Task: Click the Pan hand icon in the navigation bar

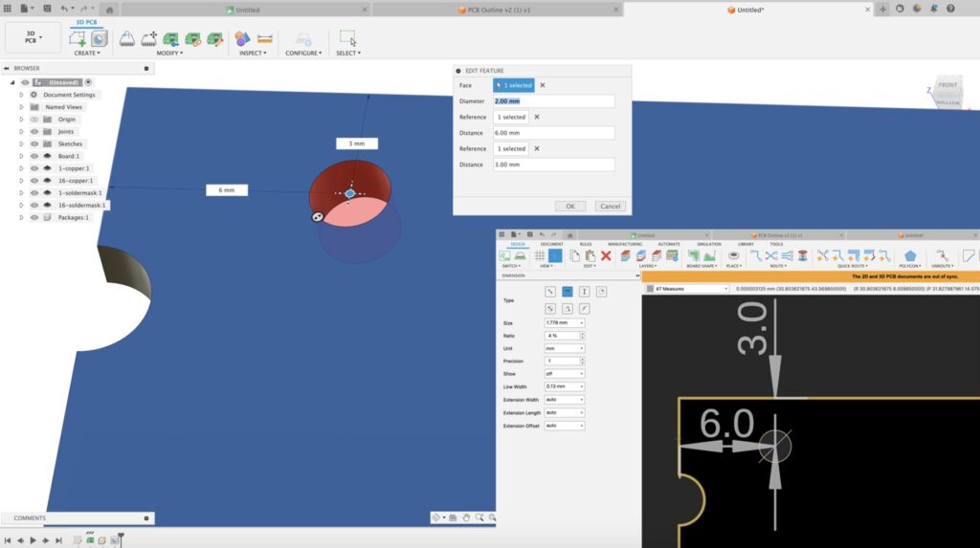Action: pyautogui.click(x=465, y=518)
